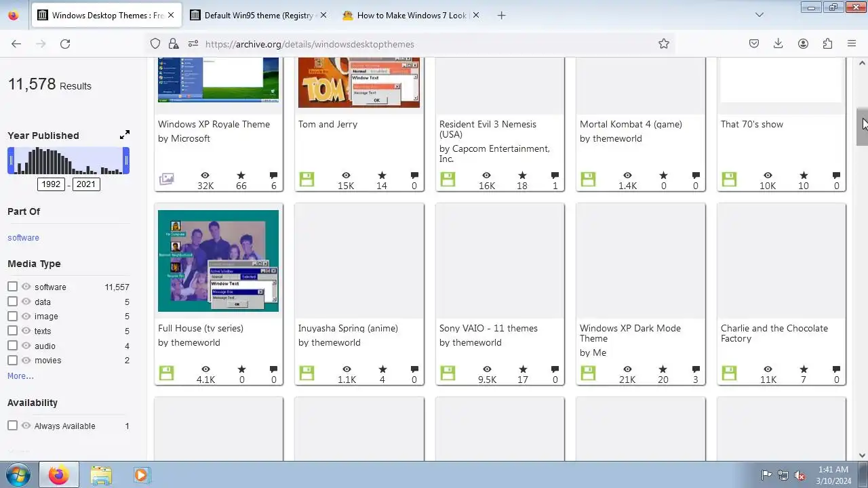Open a new tab with the plus button
868x488 pixels.
click(501, 15)
